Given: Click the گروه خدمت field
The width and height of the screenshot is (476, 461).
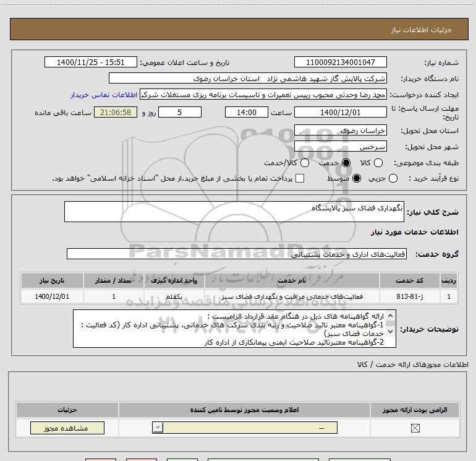Looking at the screenshot, I should [x=237, y=254].
